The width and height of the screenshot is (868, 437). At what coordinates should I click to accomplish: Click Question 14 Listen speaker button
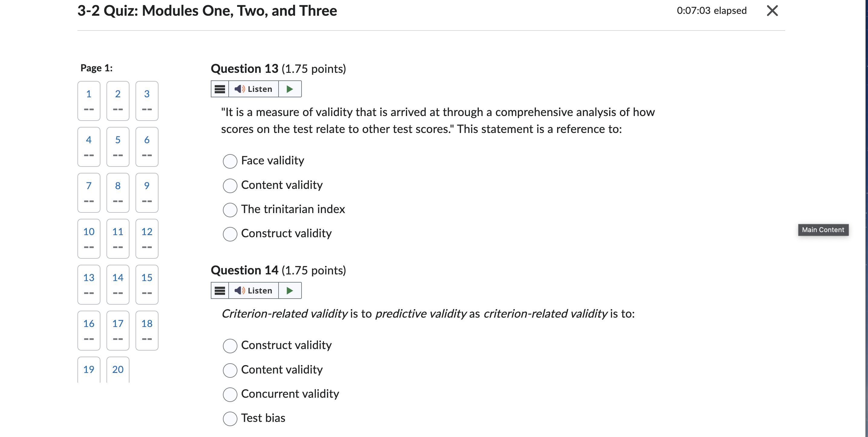coord(253,290)
